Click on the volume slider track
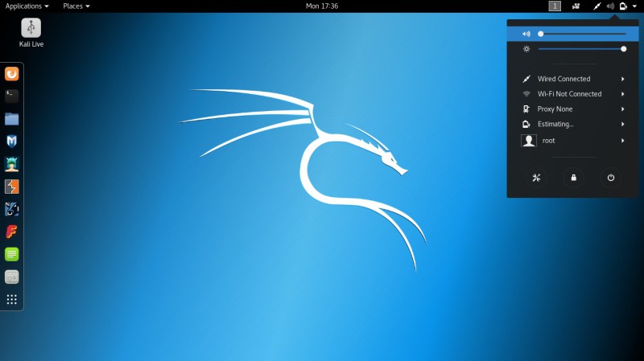Viewport: 644px width, 361px height. click(x=582, y=34)
